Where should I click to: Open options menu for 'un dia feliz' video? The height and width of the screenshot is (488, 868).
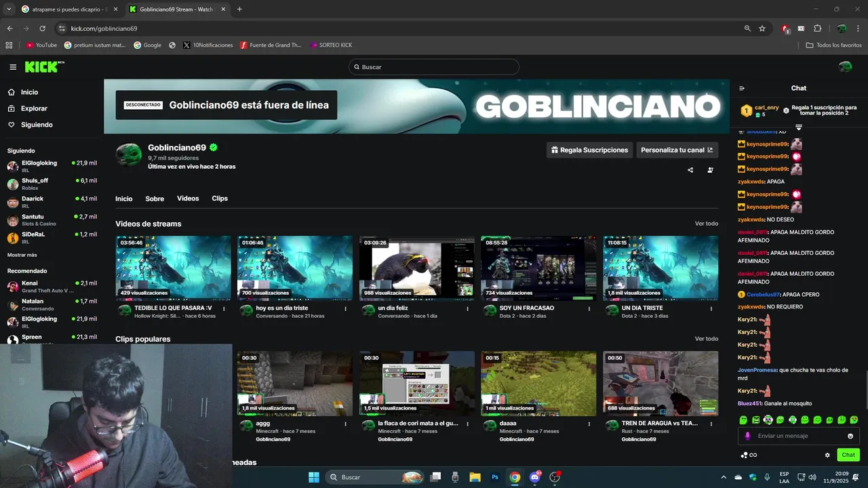467,308
